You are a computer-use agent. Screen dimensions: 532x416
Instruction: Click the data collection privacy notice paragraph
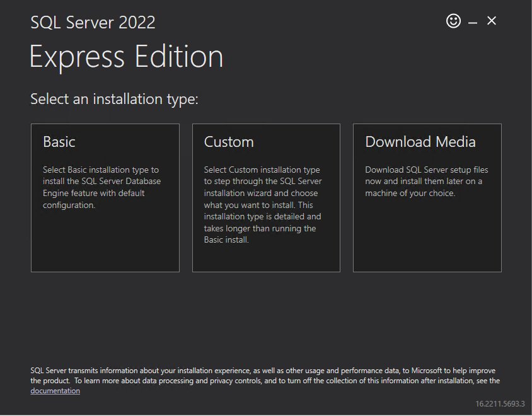[x=265, y=376]
